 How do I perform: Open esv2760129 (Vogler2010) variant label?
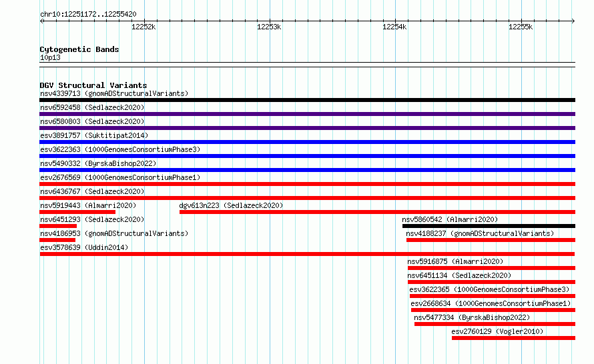pyautogui.click(x=497, y=331)
